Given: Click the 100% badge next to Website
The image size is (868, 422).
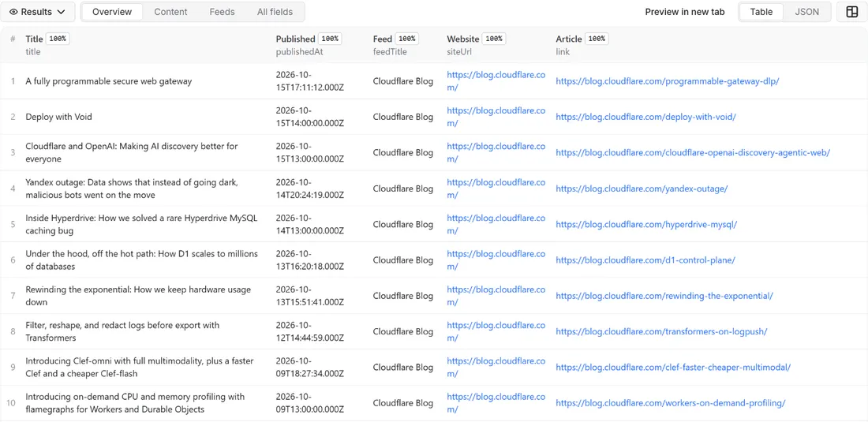Looking at the screenshot, I should (494, 39).
